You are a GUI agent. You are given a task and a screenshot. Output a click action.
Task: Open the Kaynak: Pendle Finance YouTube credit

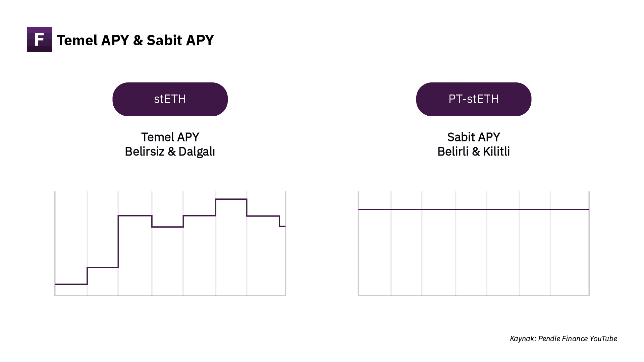pos(563,339)
